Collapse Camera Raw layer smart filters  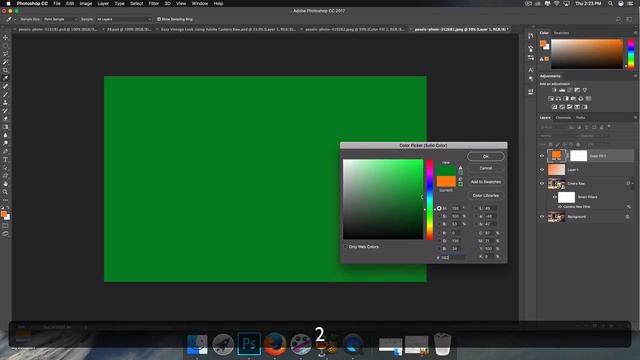click(632, 184)
